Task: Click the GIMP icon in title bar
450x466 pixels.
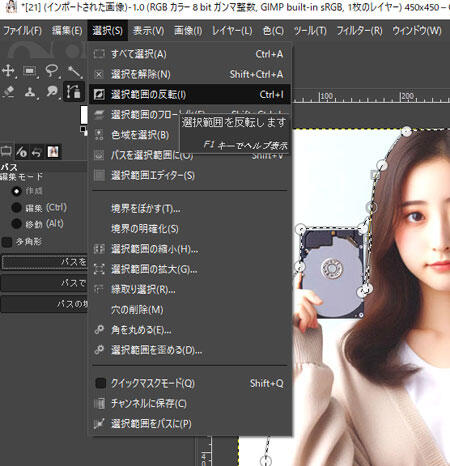Action: pyautogui.click(x=11, y=6)
